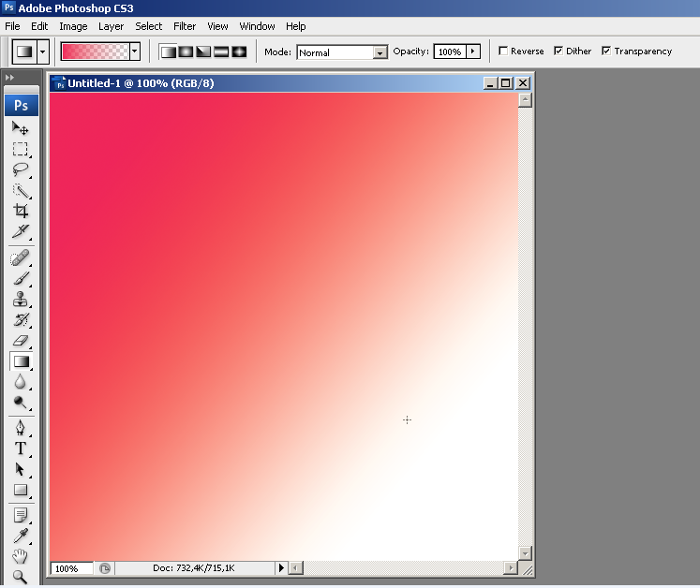Choose Radial Gradient style
This screenshot has width=700, height=588.
click(x=186, y=51)
